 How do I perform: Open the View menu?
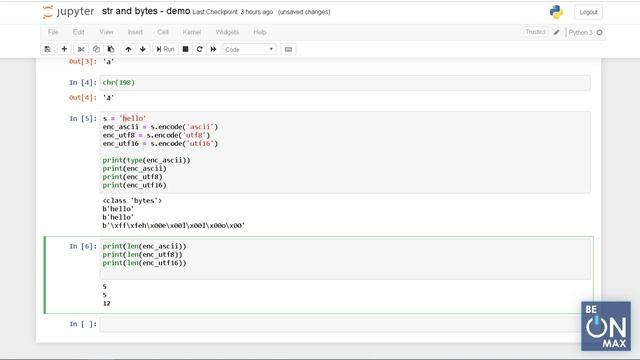pyautogui.click(x=106, y=32)
